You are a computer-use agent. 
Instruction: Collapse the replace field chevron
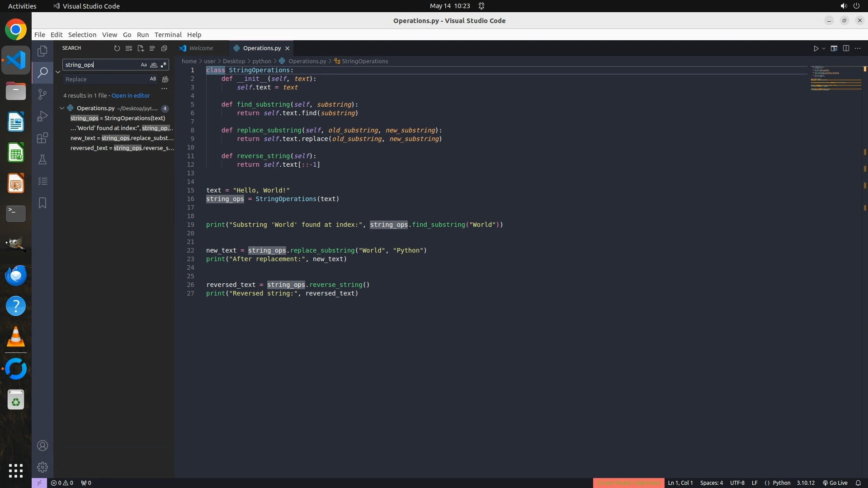point(58,72)
